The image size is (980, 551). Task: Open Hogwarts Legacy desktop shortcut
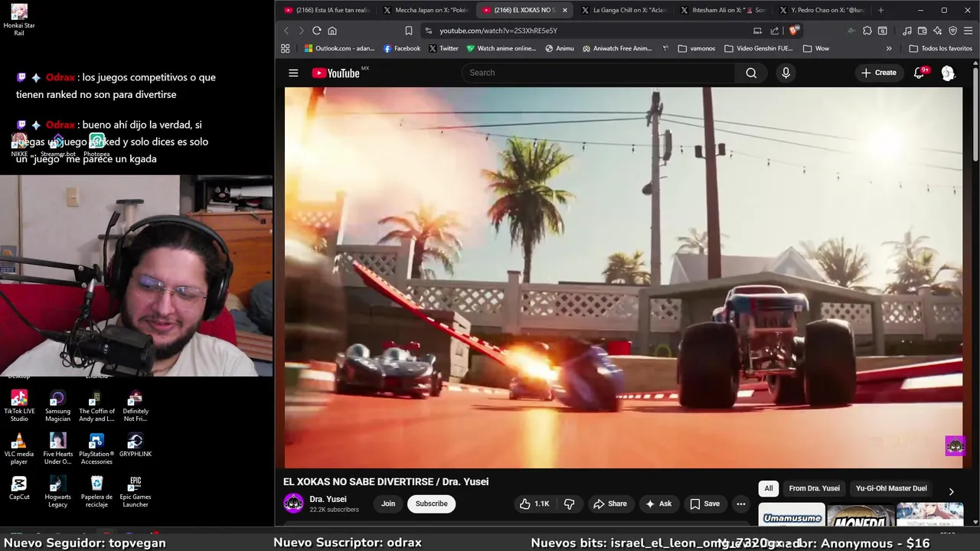click(57, 491)
